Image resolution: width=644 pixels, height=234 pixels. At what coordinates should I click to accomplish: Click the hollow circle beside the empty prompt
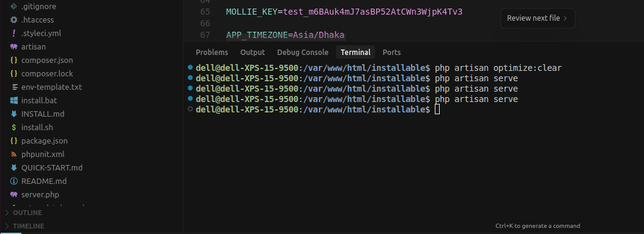[190, 109]
